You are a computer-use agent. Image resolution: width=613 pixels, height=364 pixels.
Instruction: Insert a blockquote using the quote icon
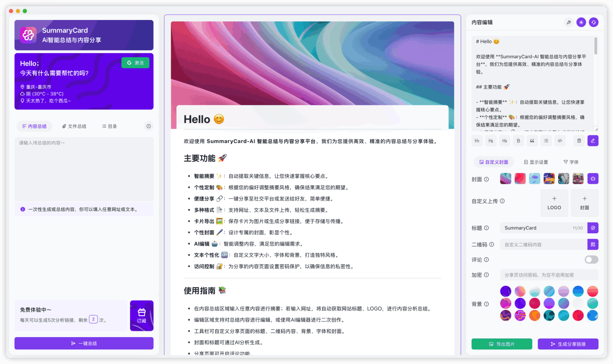[x=532, y=141]
